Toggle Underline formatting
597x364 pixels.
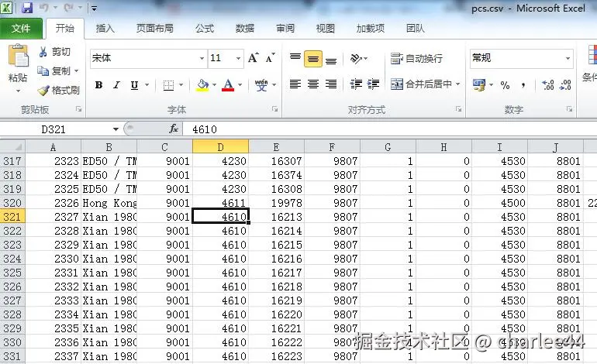pyautogui.click(x=134, y=85)
